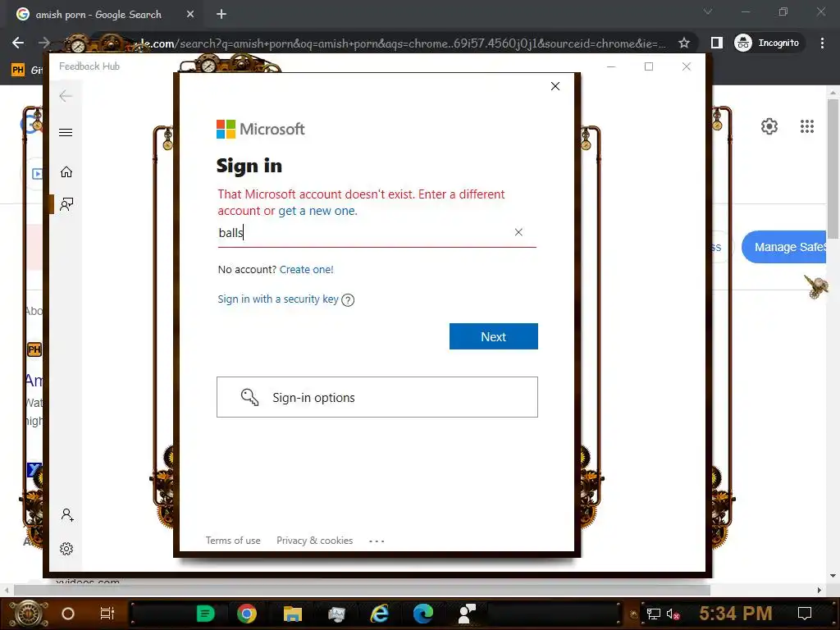The height and width of the screenshot is (630, 840).
Task: Click Feedback Hub back arrow
Action: 66,96
